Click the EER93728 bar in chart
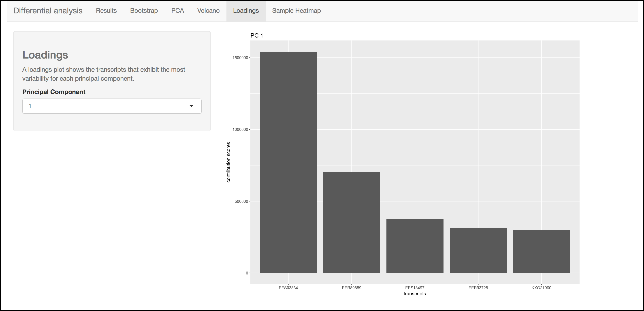The image size is (644, 311). point(478,250)
